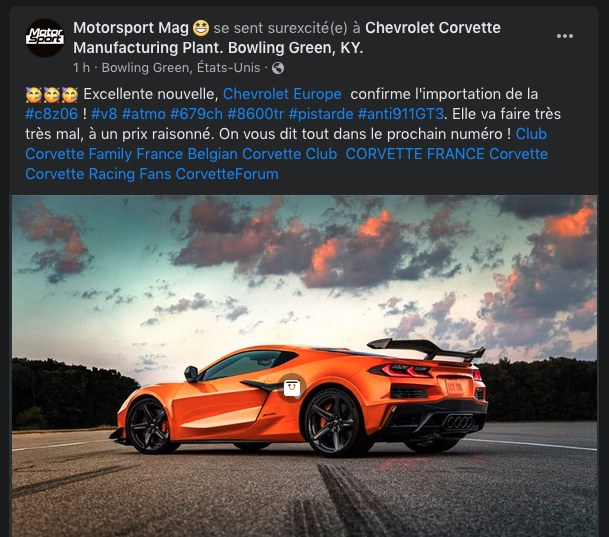
Task: Select the #atmo hashtag
Action: point(144,114)
